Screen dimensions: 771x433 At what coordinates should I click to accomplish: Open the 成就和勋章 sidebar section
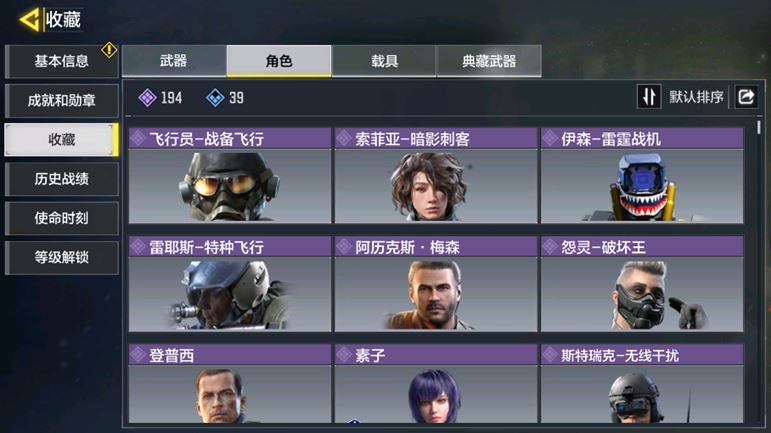(x=61, y=101)
